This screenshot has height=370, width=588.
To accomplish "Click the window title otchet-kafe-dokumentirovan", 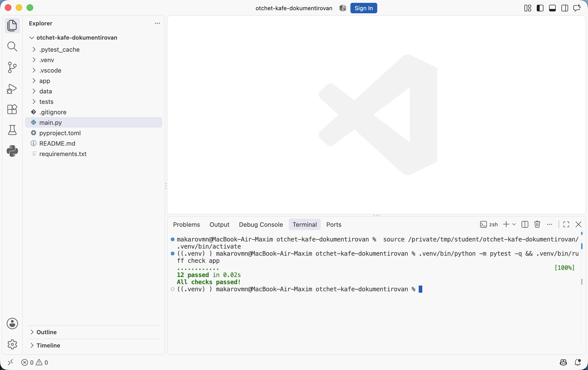I will (294, 8).
